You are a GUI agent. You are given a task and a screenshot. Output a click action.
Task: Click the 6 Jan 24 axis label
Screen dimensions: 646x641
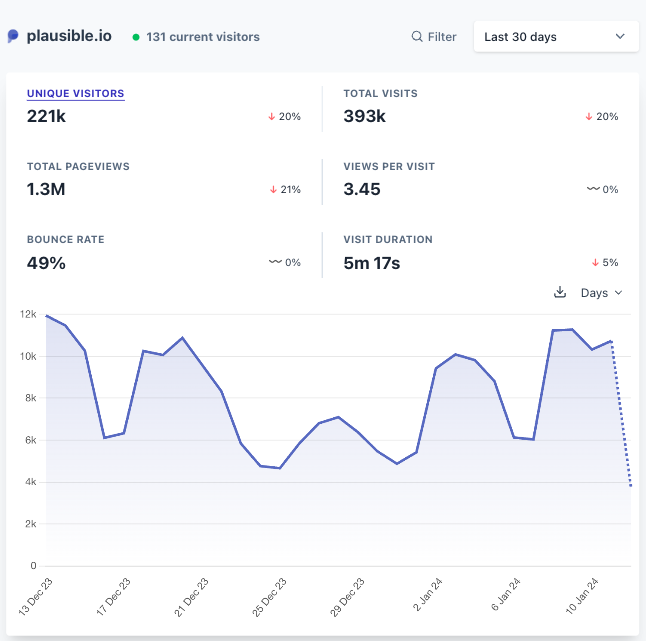click(x=506, y=594)
